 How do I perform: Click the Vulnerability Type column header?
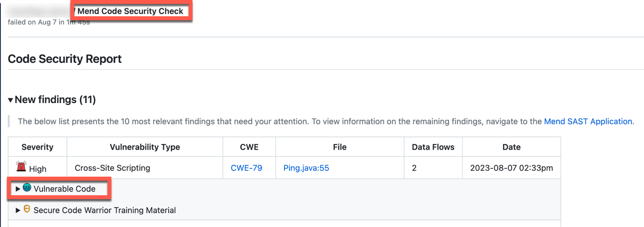(145, 147)
